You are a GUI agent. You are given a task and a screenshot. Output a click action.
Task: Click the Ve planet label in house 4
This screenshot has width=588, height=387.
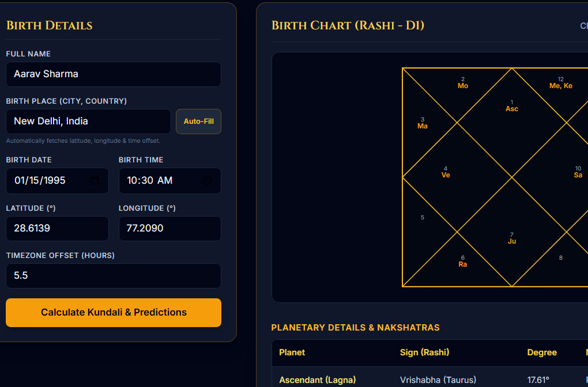[x=446, y=175]
